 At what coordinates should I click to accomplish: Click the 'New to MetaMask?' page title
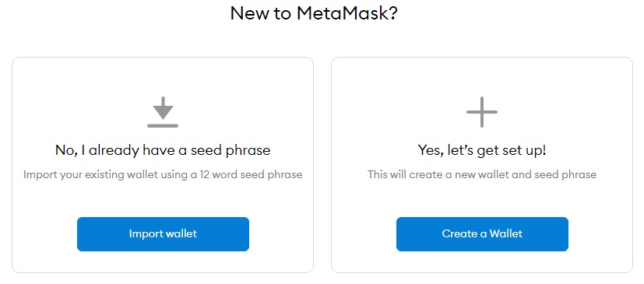click(x=314, y=13)
